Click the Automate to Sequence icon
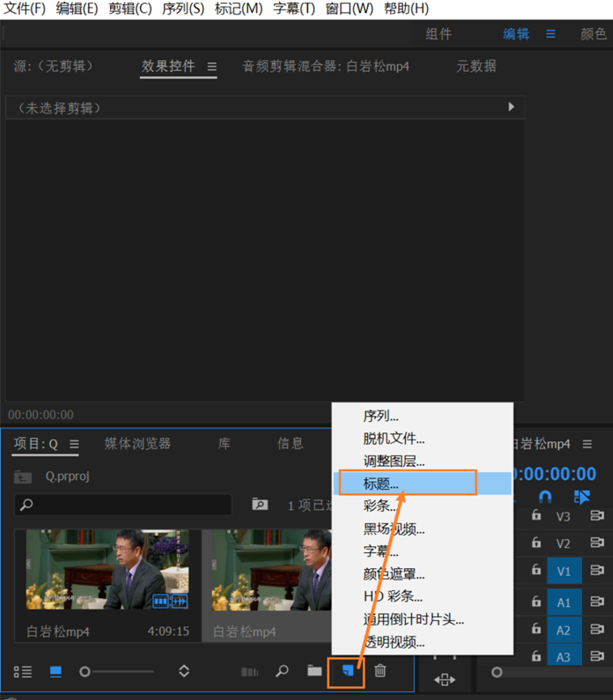The image size is (613, 700). point(250,672)
